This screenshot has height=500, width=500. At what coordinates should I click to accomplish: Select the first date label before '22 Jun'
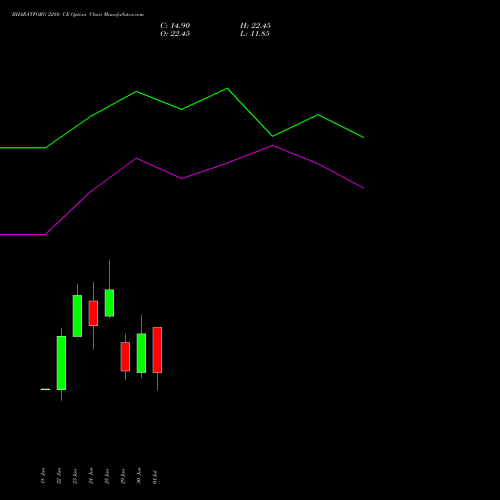43,476
